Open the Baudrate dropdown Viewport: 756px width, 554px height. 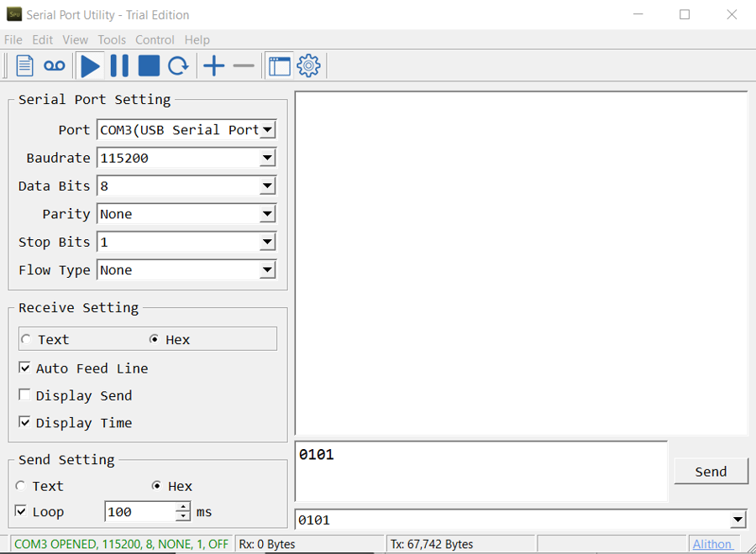click(x=267, y=157)
